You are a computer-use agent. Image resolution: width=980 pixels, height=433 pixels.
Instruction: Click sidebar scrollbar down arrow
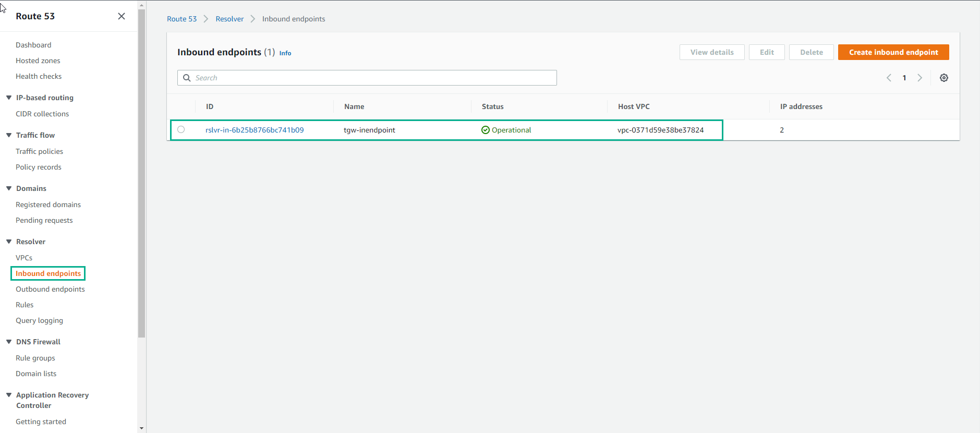coord(142,428)
